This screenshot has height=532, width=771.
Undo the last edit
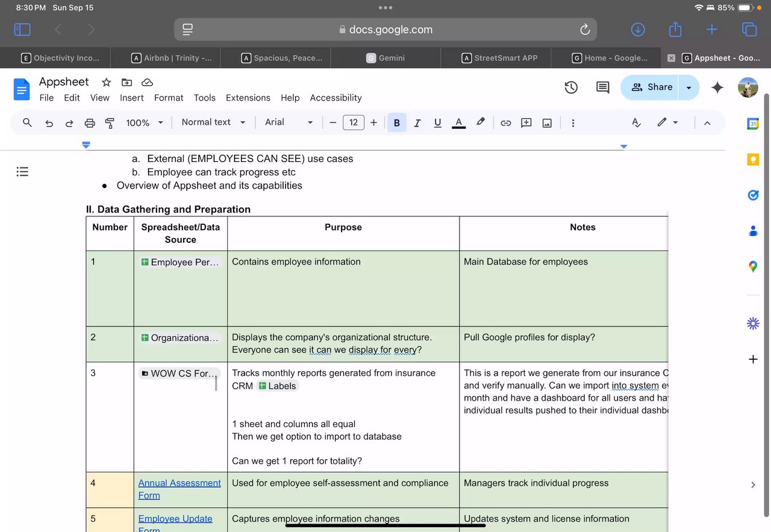pos(49,123)
